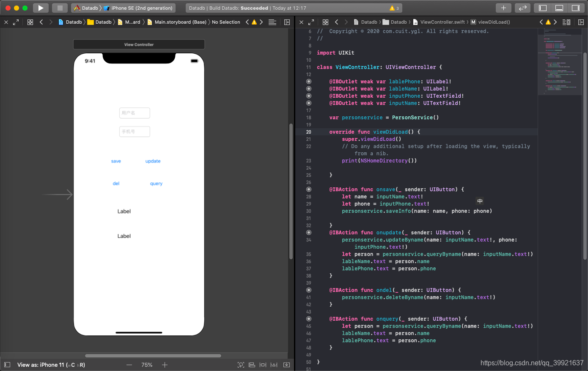The height and width of the screenshot is (371, 588).
Task: Click onsave action connection circle
Action: coord(309,190)
